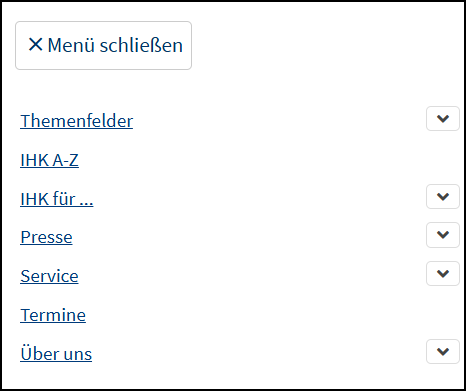This screenshot has width=466, height=391.
Task: Click the down-arrow icon beside IHK für ...
Action: 443,196
